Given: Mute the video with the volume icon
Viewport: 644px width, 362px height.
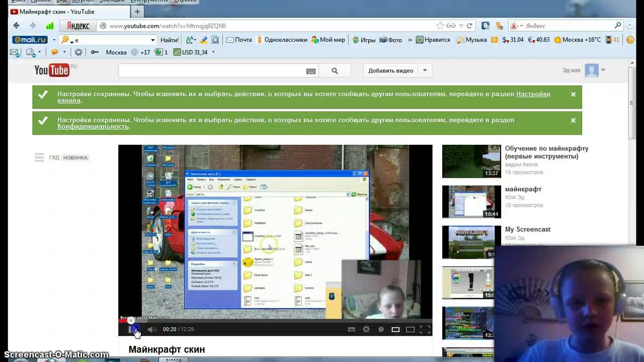Looking at the screenshot, I should point(151,329).
